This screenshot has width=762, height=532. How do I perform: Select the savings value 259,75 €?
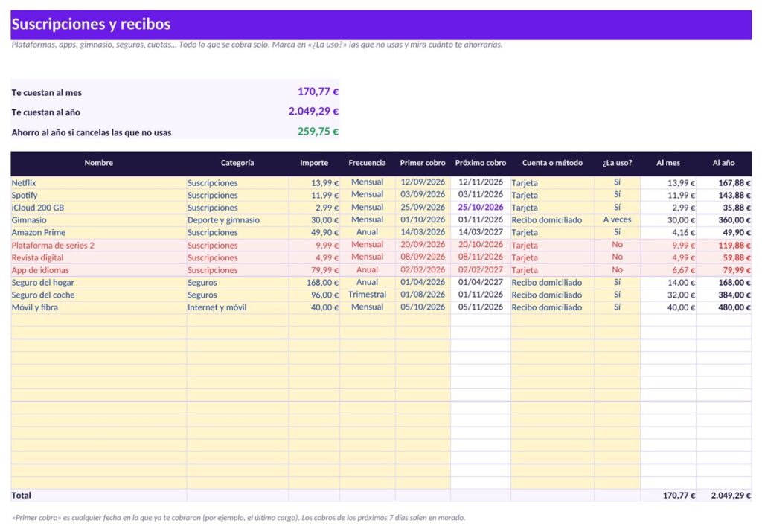[318, 132]
